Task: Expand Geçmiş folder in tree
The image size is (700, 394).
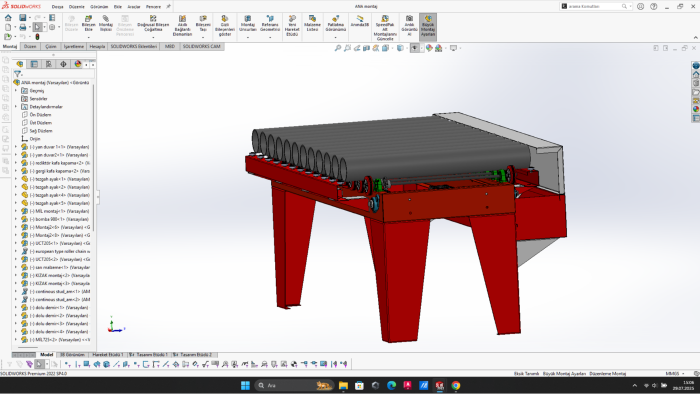Action: (x=16, y=91)
